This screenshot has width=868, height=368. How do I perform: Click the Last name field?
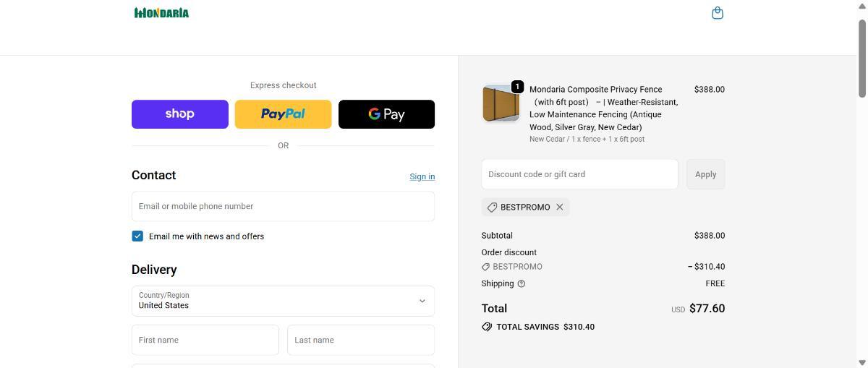coord(360,340)
